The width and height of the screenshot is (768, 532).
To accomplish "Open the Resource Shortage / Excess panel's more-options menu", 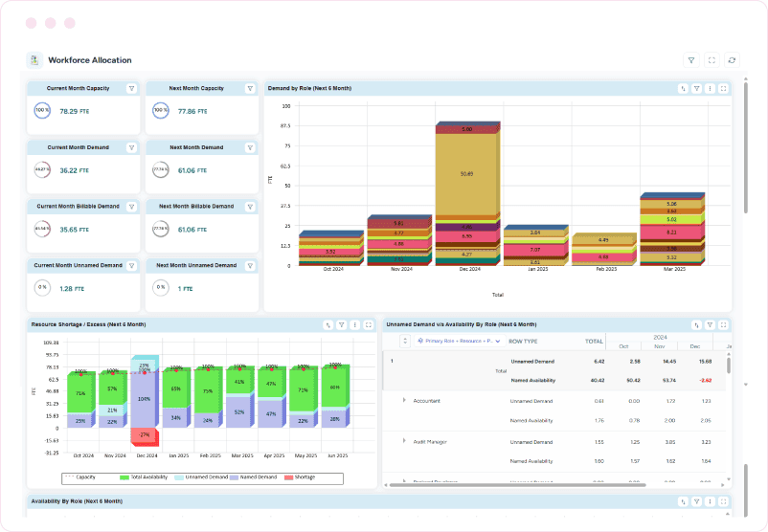I will [355, 325].
